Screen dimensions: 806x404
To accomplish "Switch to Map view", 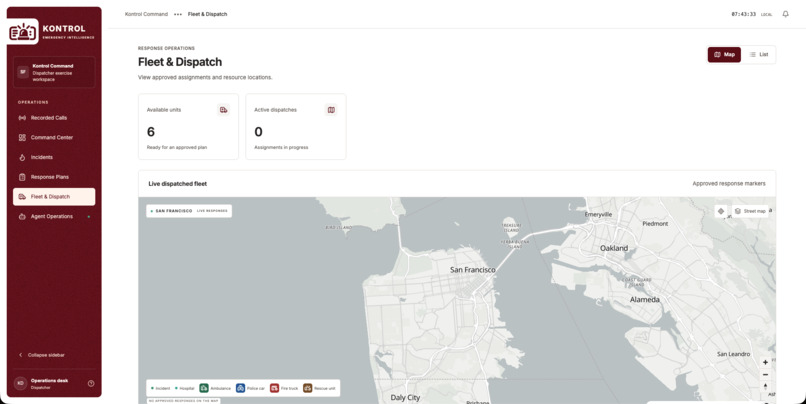I will [x=724, y=54].
